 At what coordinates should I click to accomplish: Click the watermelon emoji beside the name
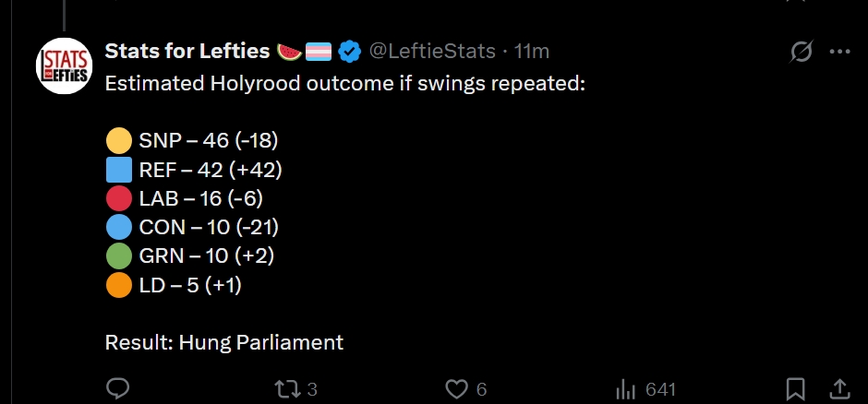[289, 52]
